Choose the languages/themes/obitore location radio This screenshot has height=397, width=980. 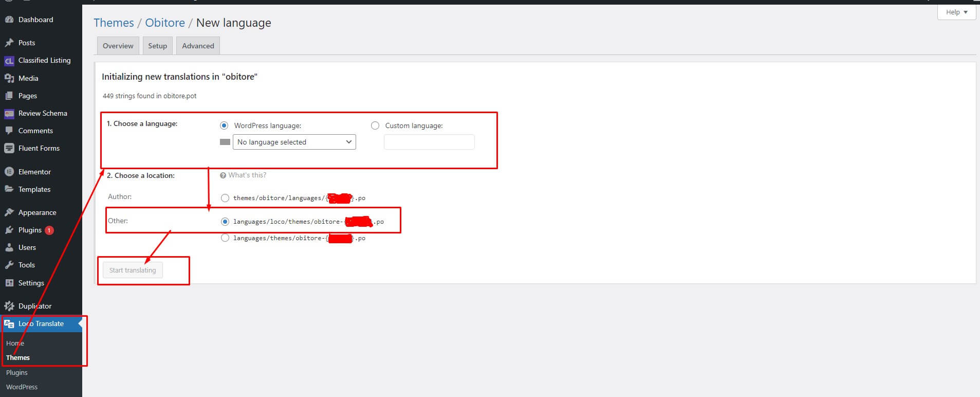(x=225, y=238)
